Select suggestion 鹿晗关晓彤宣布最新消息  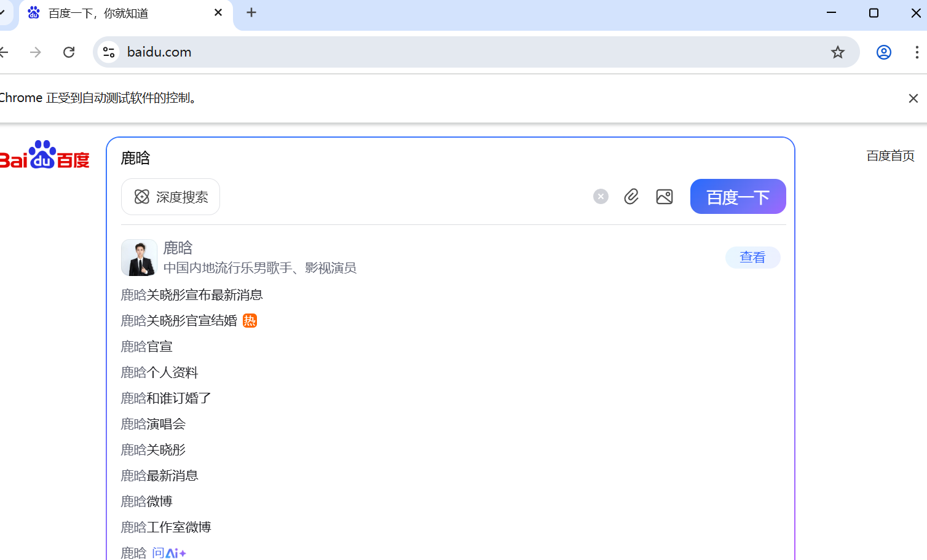(x=192, y=295)
